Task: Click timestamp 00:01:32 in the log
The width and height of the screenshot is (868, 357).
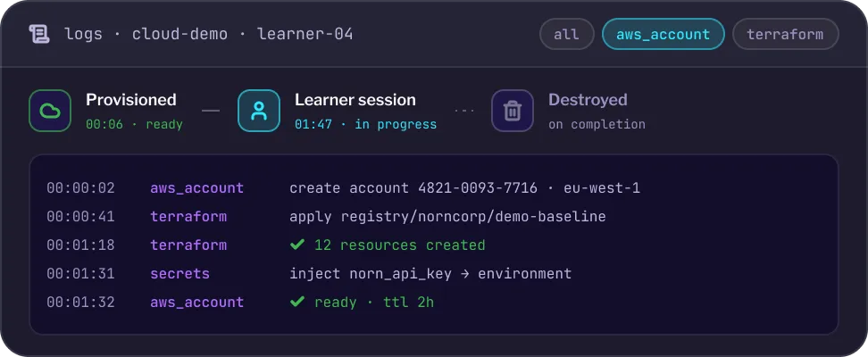Action: click(x=81, y=303)
